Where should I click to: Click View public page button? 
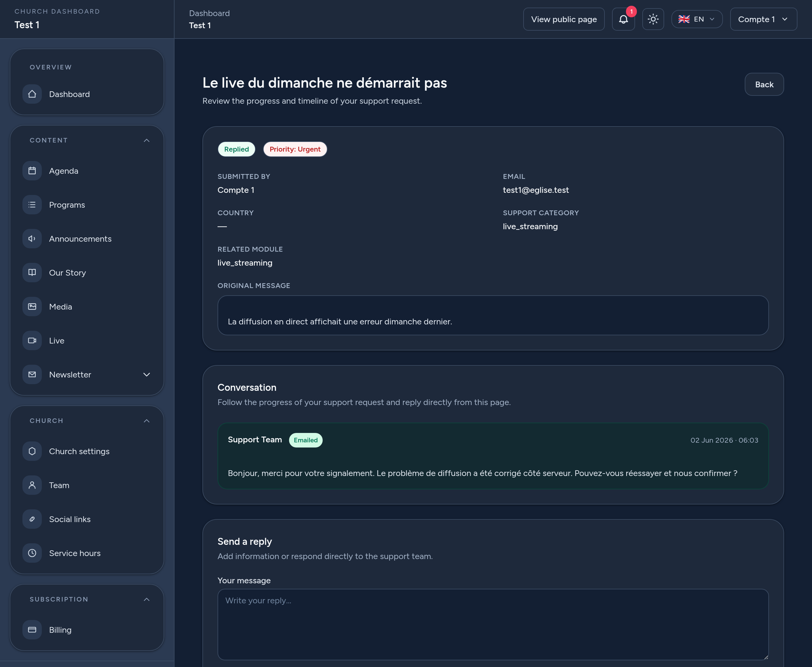coord(564,19)
